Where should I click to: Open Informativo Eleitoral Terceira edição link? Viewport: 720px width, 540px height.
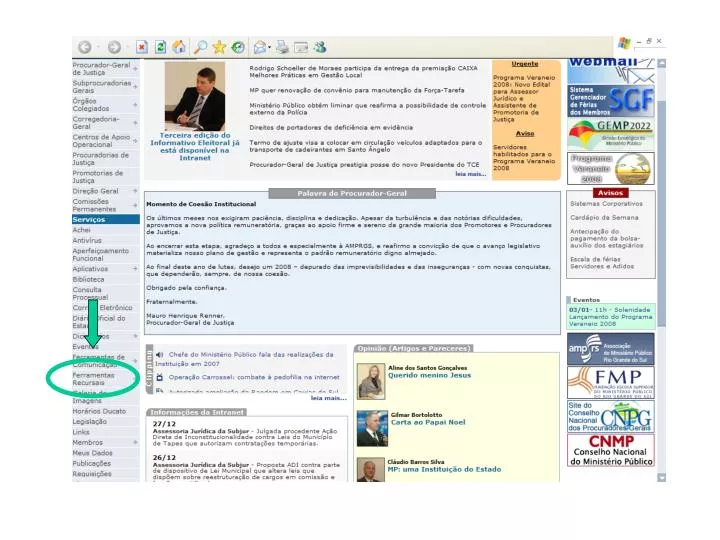(x=195, y=146)
